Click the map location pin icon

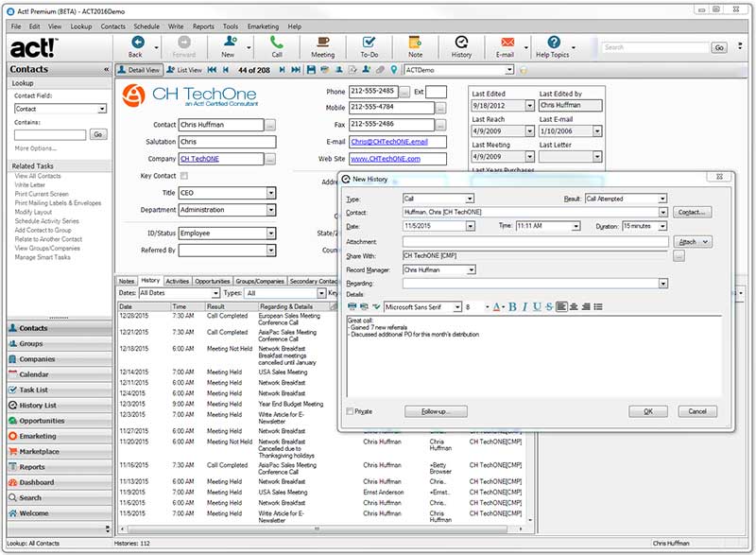(x=394, y=70)
